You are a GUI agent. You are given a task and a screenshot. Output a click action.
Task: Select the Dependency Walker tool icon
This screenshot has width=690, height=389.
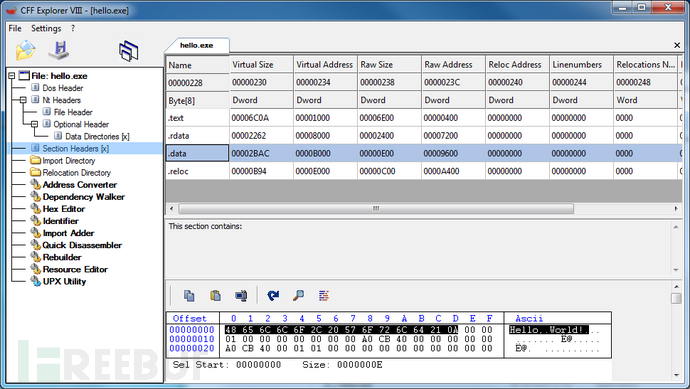tap(36, 197)
